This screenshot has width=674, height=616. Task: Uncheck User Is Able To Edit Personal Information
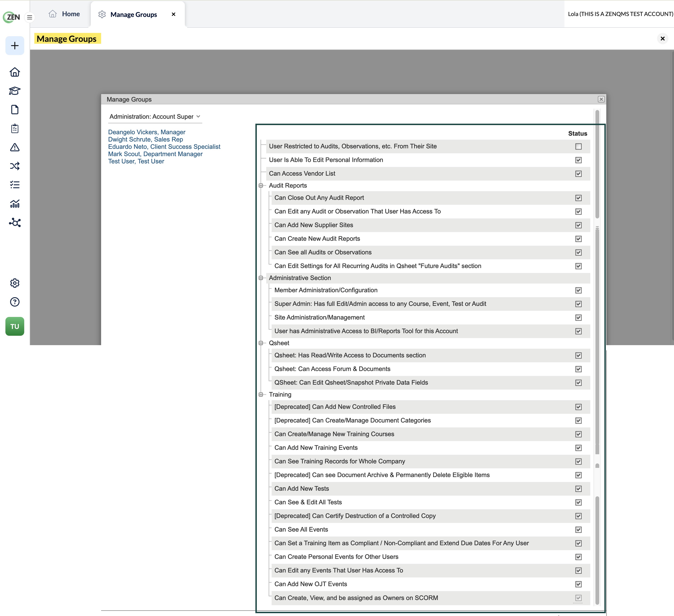(x=578, y=160)
